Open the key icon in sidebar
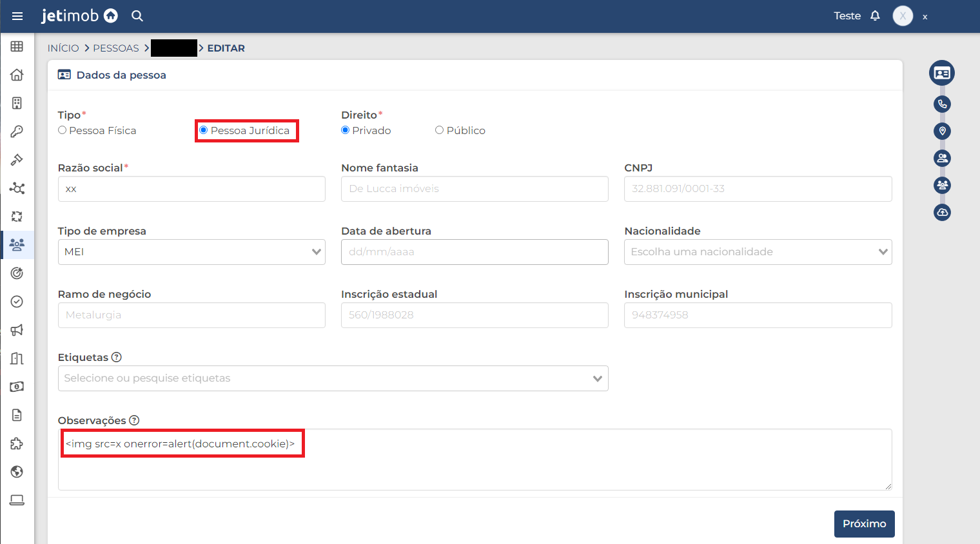 pyautogui.click(x=17, y=131)
